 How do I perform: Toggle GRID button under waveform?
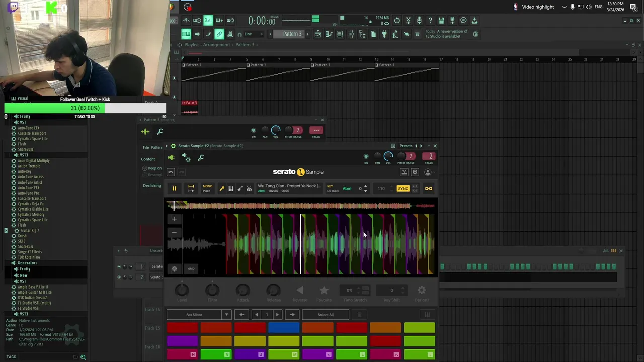(x=191, y=268)
